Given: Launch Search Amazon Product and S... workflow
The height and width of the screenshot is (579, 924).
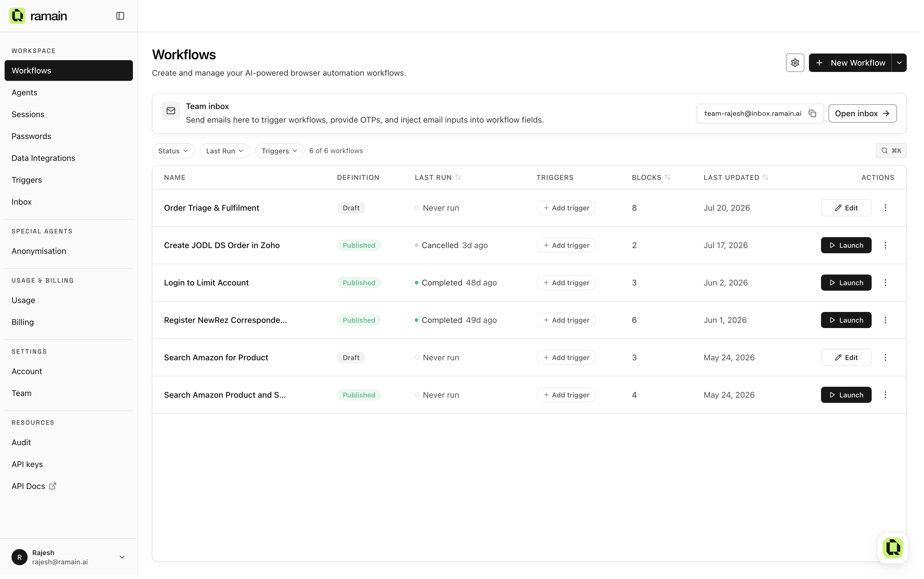Looking at the screenshot, I should (846, 395).
